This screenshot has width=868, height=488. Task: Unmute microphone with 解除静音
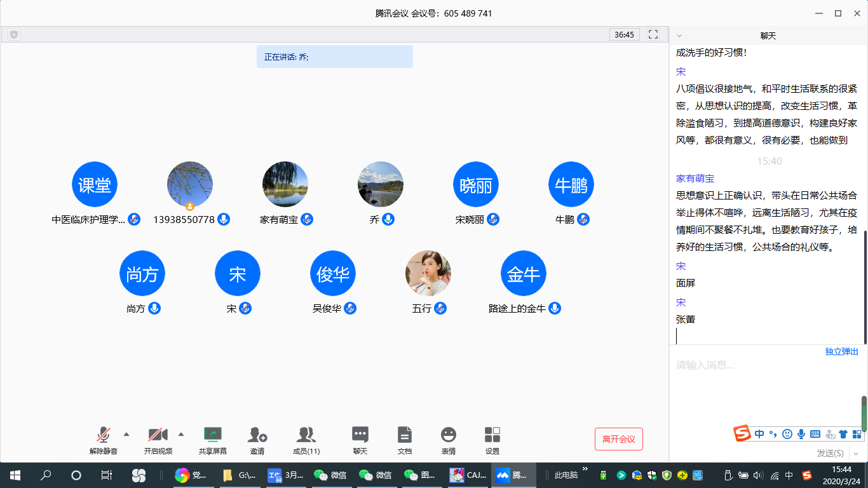103,435
